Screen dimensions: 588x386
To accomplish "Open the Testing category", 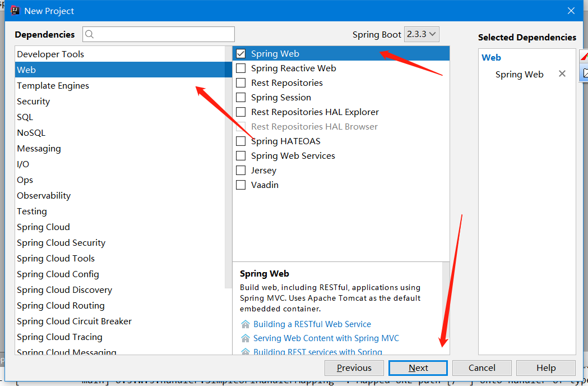I will (x=120, y=212).
